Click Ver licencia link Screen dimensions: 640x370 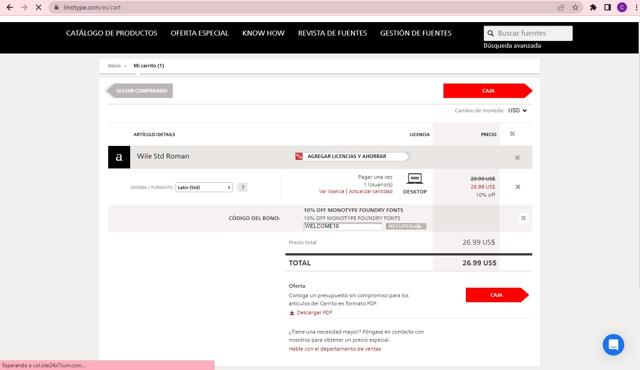point(331,191)
